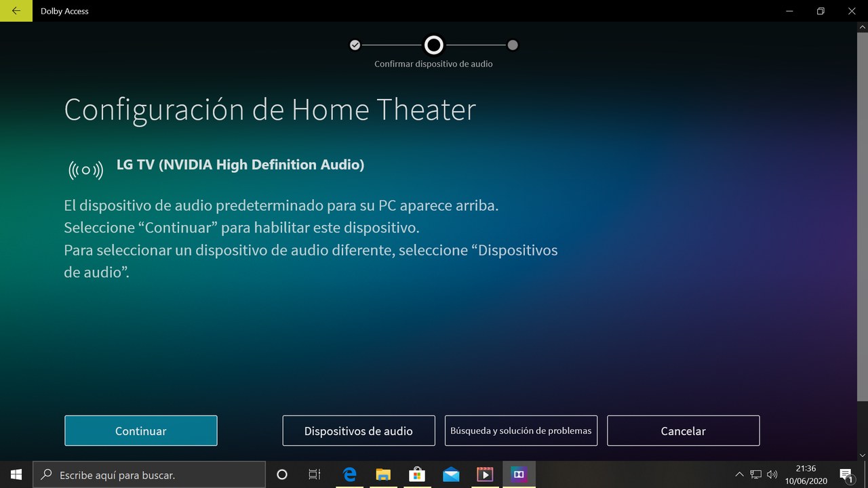Show hidden system tray icons
This screenshot has width=868, height=488.
click(x=739, y=474)
